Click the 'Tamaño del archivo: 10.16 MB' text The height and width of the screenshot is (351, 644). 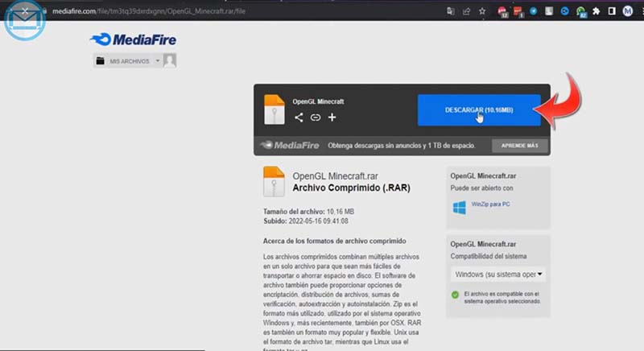(x=308, y=212)
